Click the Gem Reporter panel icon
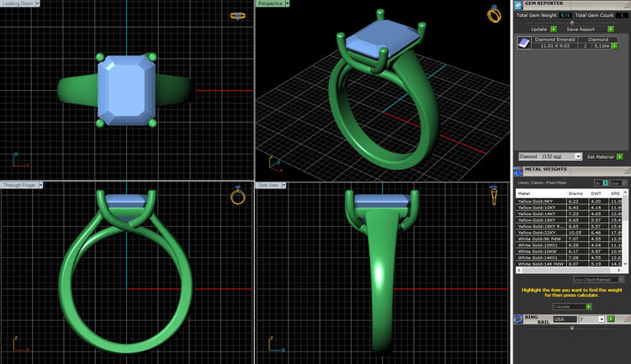Viewport: 631px width, 364px height. click(x=518, y=5)
